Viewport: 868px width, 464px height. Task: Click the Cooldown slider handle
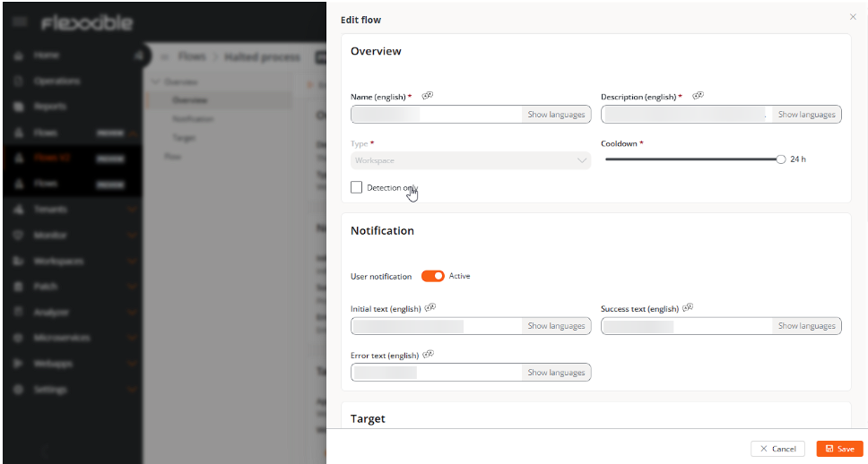780,159
